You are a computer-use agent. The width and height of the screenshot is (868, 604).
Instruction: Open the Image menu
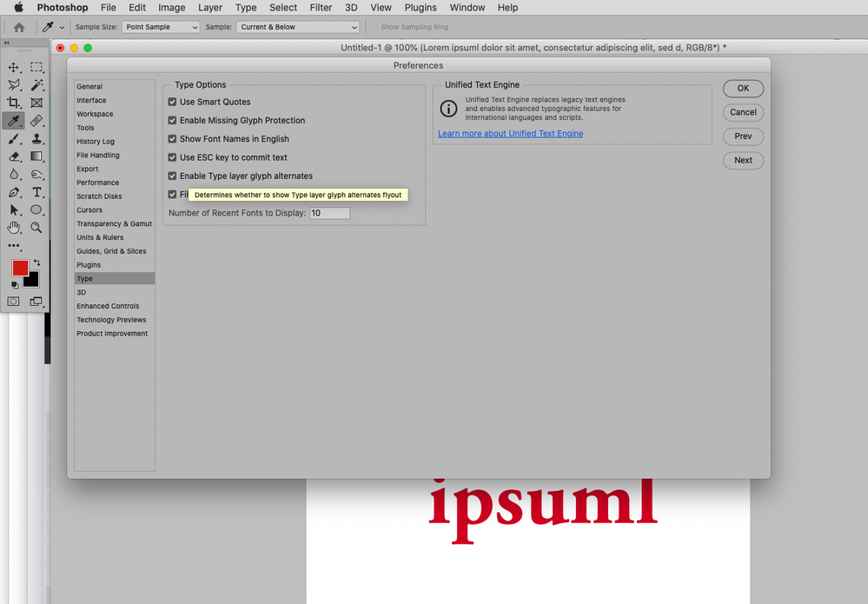[x=172, y=8]
